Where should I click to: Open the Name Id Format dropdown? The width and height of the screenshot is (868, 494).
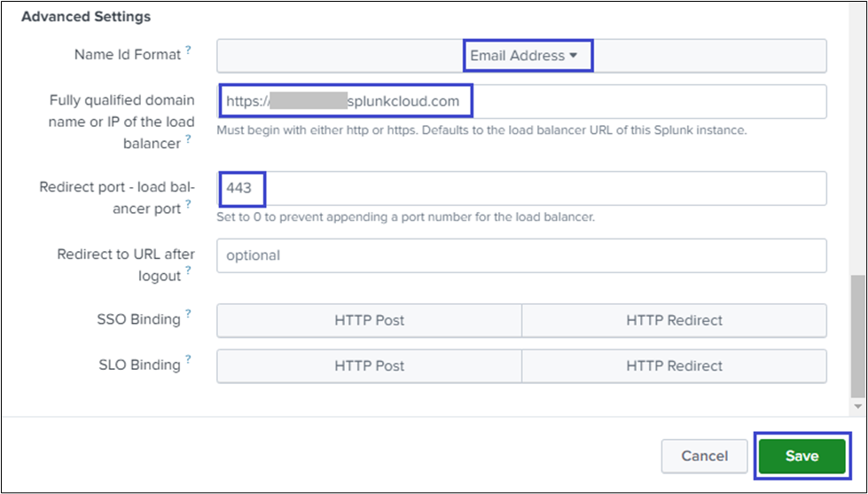(x=523, y=56)
